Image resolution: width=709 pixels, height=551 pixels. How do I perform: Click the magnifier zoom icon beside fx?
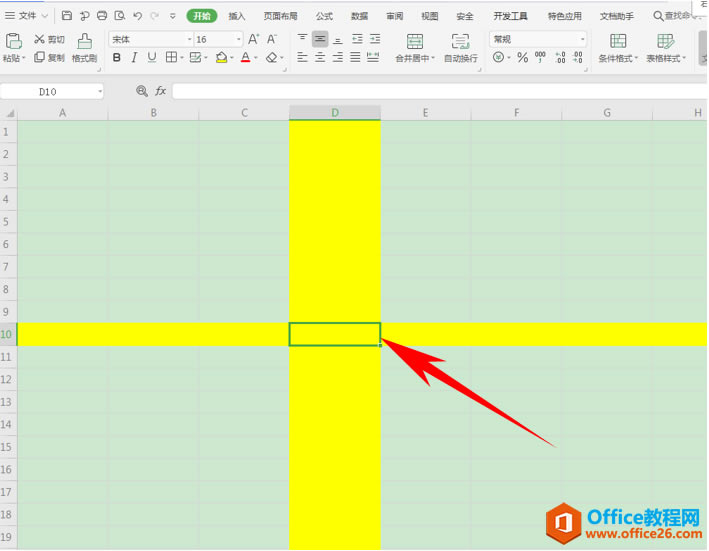142,91
